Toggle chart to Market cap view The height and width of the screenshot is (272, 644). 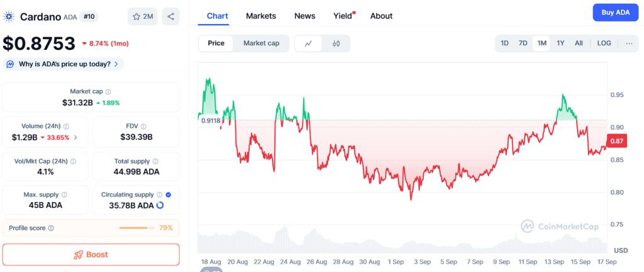coord(261,43)
